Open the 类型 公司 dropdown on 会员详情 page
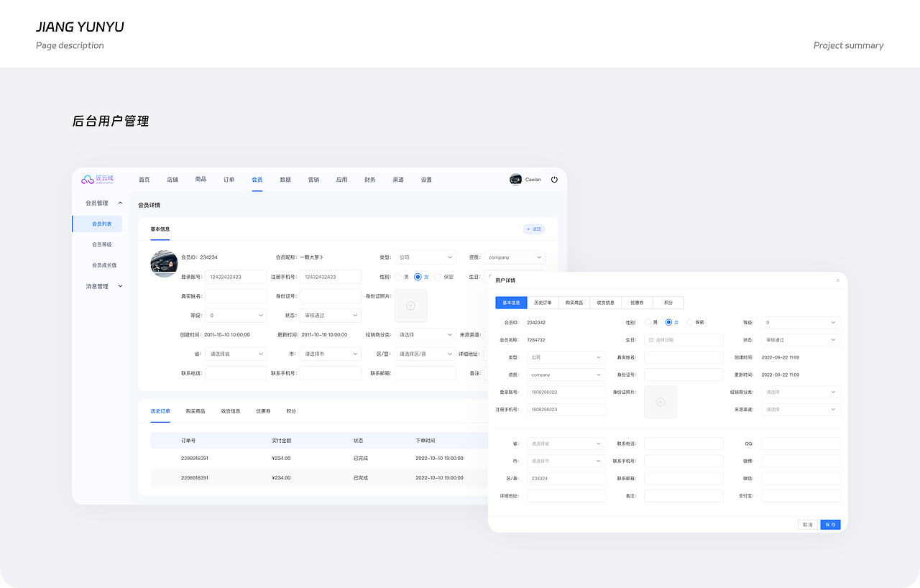Screen dimensions: 920x588 [425, 257]
